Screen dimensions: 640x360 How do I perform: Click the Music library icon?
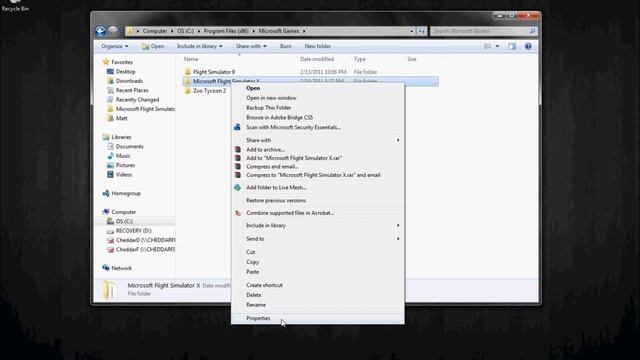coord(110,156)
